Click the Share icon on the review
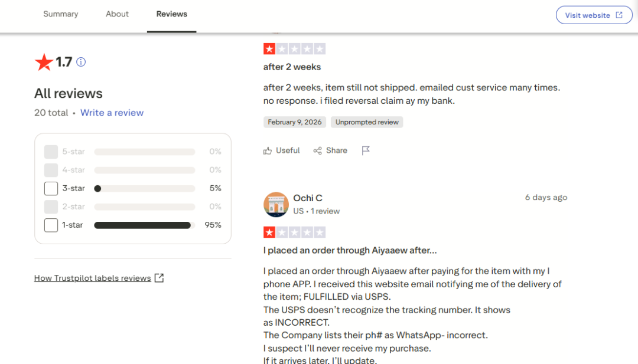638x364 pixels. point(318,150)
